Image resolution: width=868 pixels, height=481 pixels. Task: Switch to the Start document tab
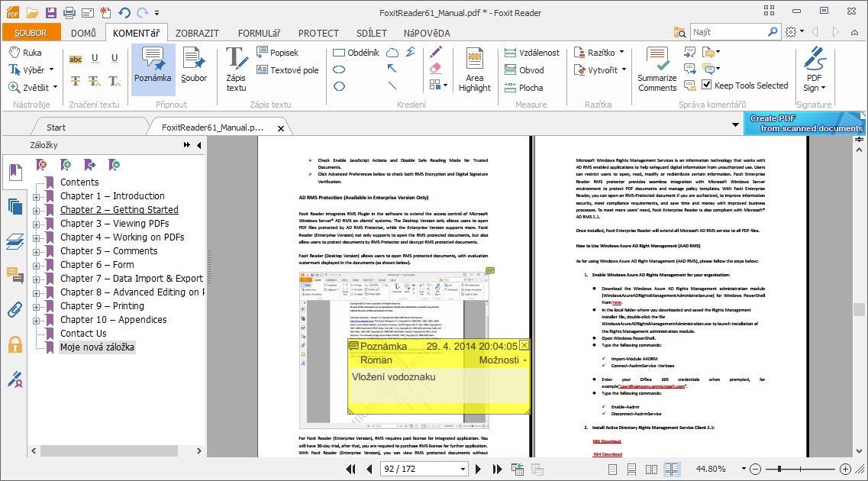(x=56, y=128)
